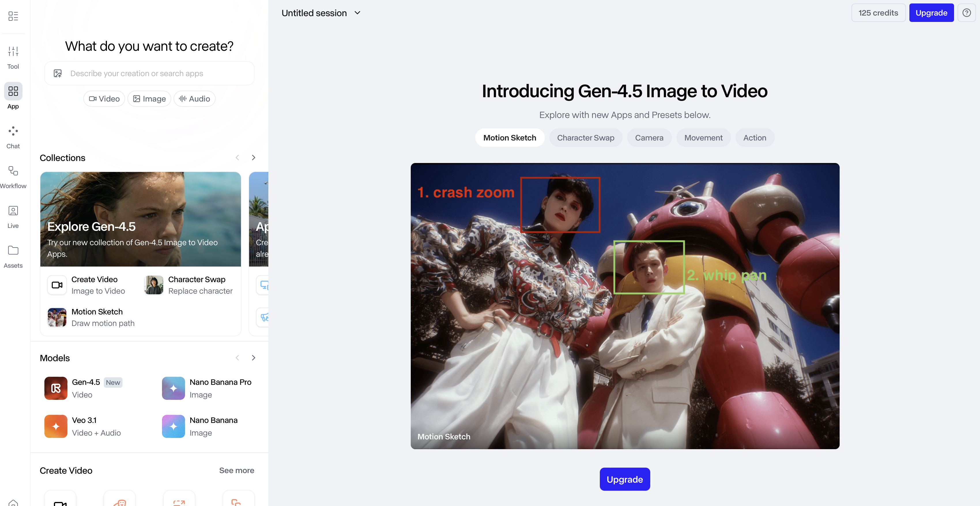Toggle the Image filter chip
This screenshot has width=980, height=506.
(149, 99)
